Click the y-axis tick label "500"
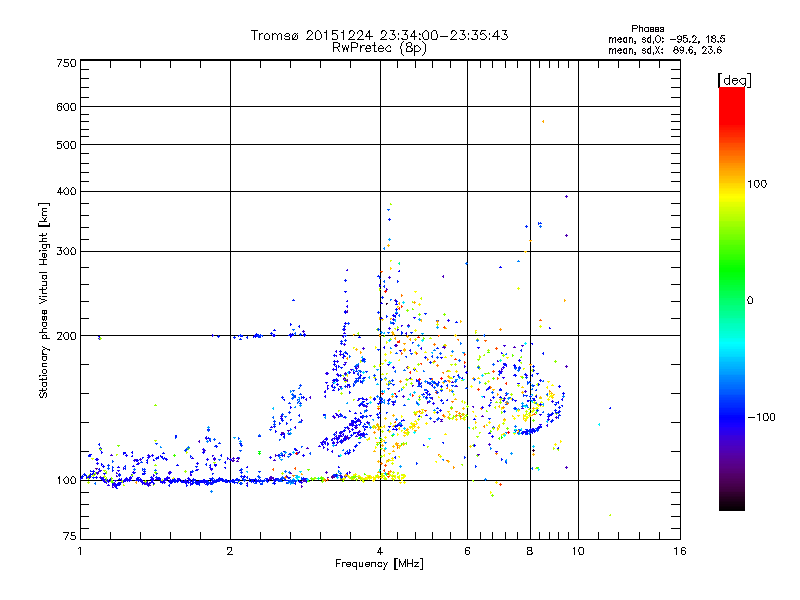This screenshot has height=600, width=800. (66, 145)
